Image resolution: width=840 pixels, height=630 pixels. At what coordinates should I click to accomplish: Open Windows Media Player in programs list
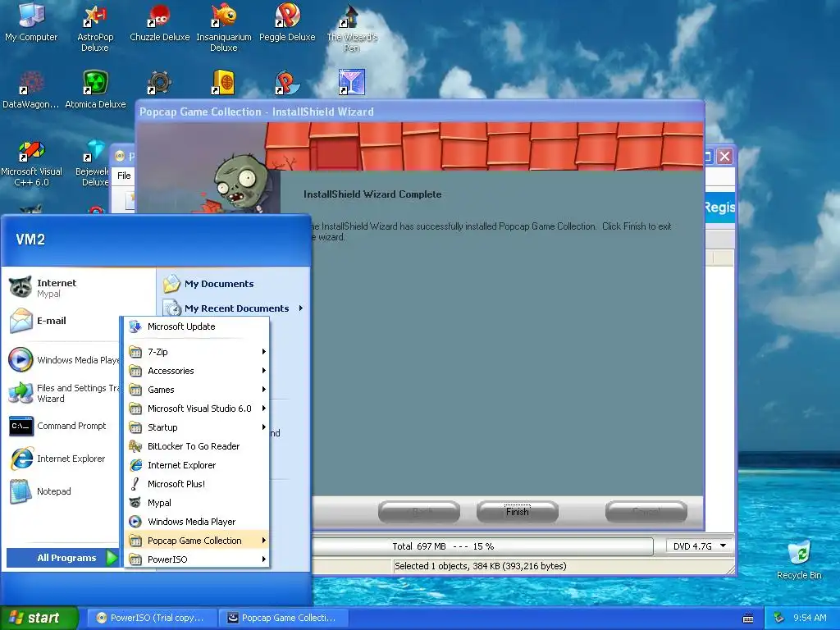tap(197, 521)
